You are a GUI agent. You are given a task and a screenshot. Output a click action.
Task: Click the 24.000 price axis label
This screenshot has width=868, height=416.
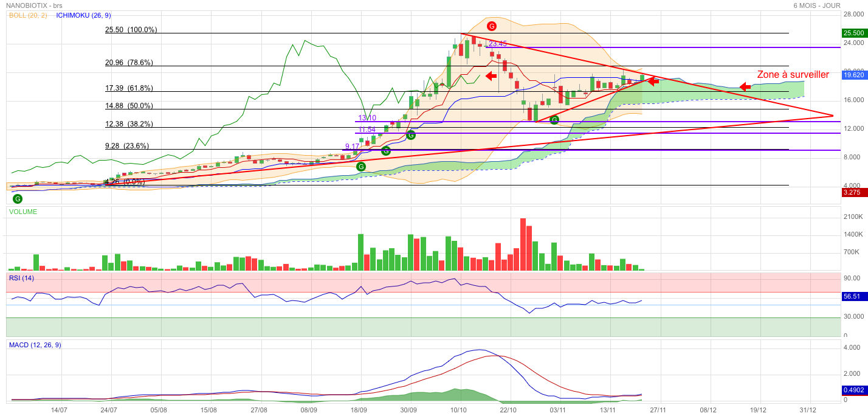(x=853, y=43)
